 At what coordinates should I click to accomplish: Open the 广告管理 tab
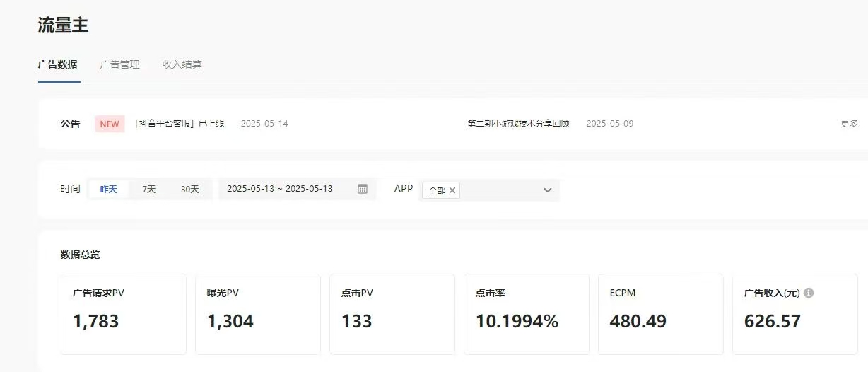pos(120,64)
